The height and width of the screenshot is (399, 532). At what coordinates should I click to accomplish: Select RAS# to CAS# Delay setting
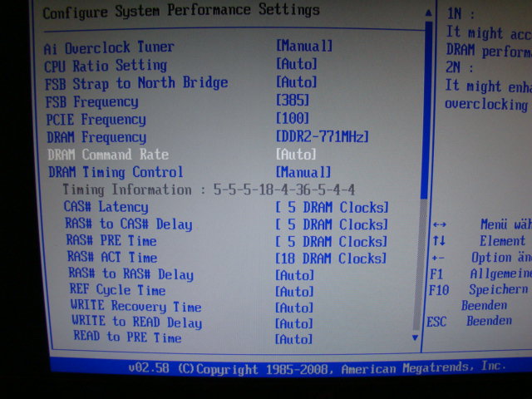129,224
